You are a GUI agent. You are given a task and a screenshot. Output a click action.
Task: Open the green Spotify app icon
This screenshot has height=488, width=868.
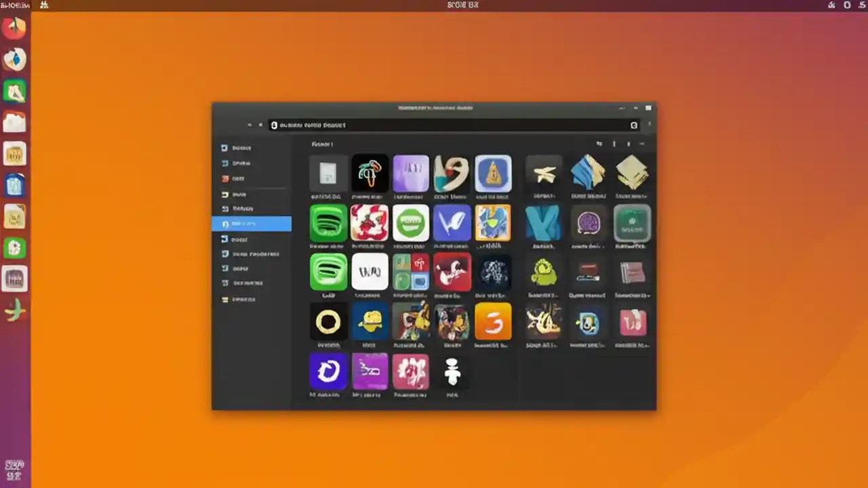coord(328,224)
